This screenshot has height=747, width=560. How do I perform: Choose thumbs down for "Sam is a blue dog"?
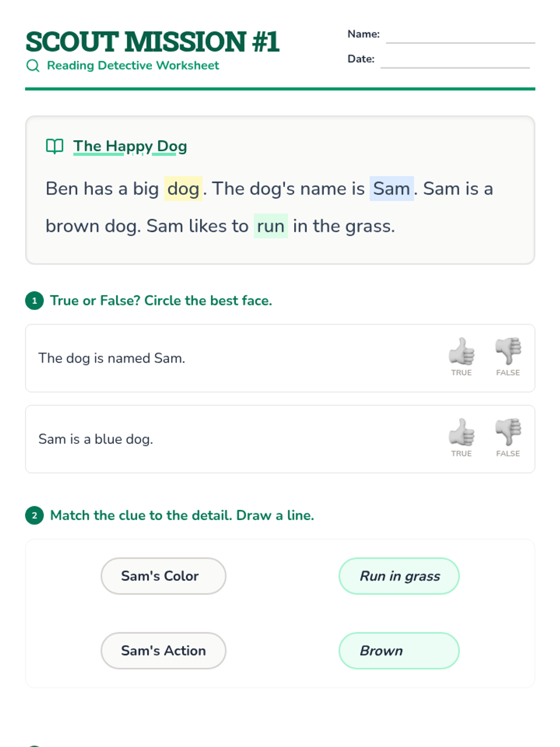[508, 432]
